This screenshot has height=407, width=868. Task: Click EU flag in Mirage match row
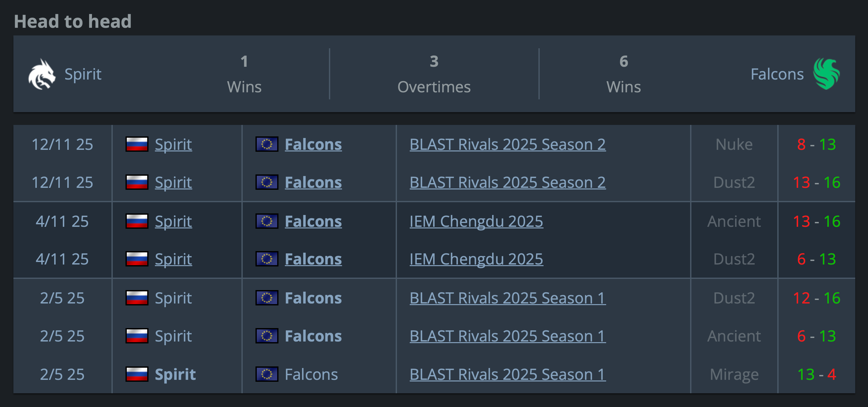click(x=267, y=374)
